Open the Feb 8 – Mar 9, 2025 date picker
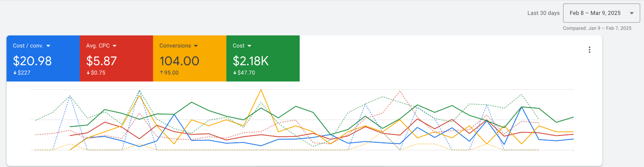 [595, 13]
